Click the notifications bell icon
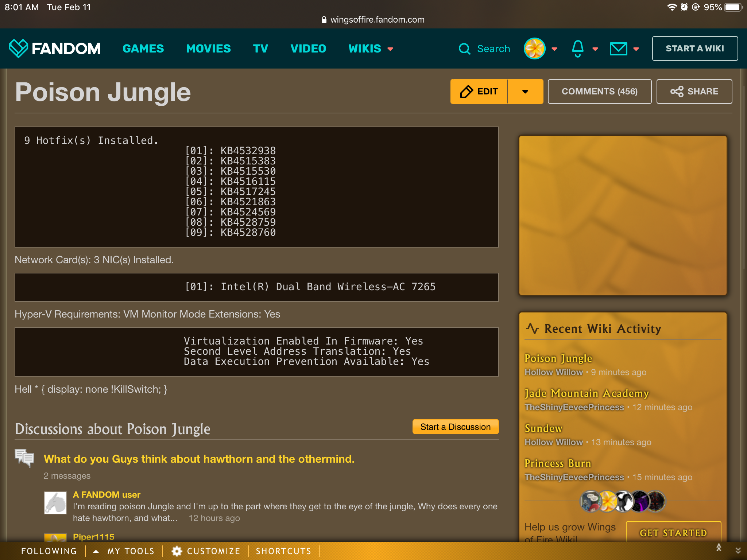This screenshot has width=747, height=560. tap(577, 48)
